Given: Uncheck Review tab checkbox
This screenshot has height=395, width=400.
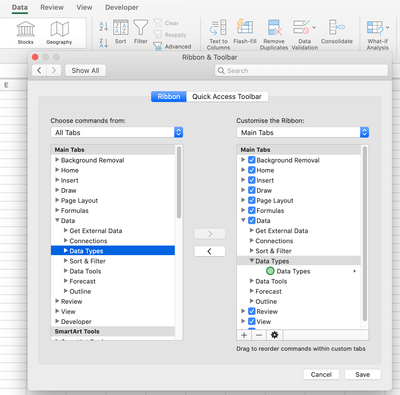Looking at the screenshot, I should [252, 311].
